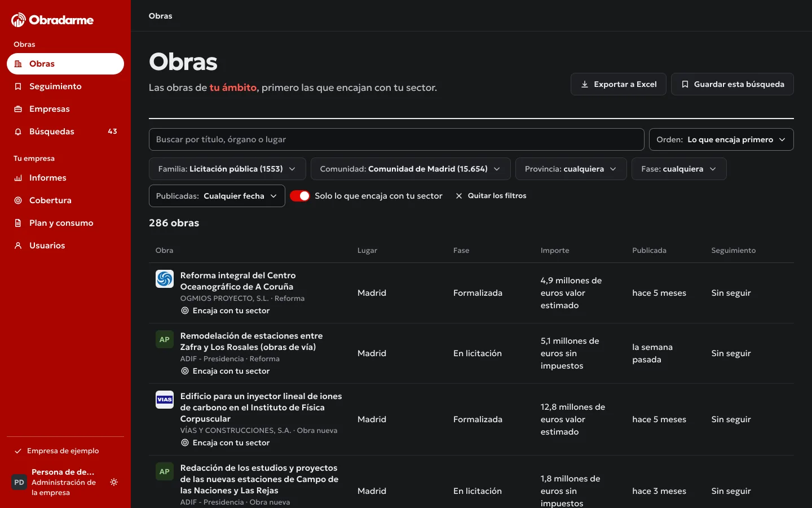Click the Obradarme logo
This screenshot has height=508, width=812.
[x=52, y=20]
